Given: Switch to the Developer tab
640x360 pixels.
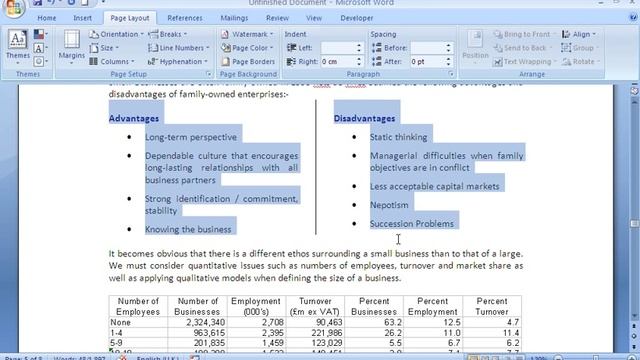Looking at the screenshot, I should coord(357,18).
